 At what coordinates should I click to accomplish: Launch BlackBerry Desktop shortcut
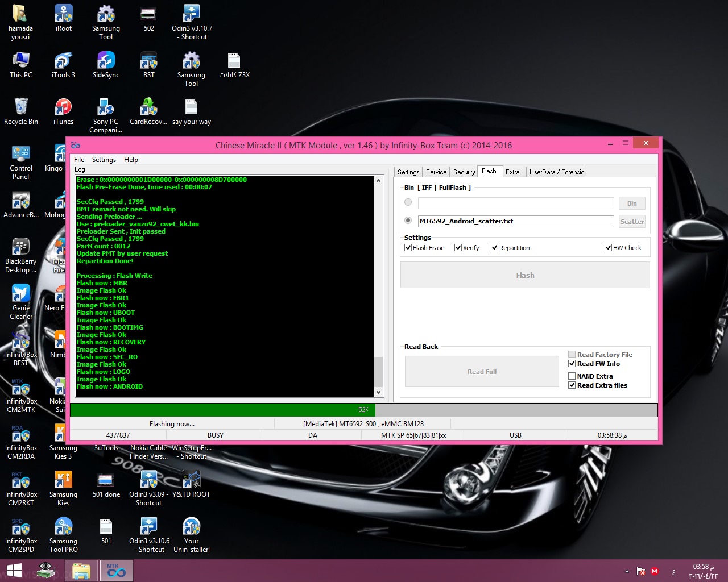pos(20,255)
